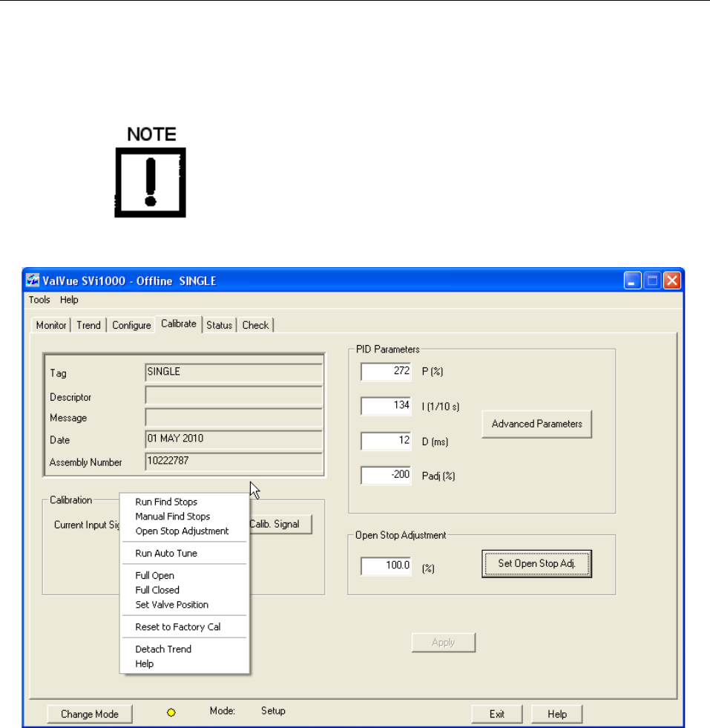Click the bottom Help button
The width and height of the screenshot is (710, 728).
(x=557, y=714)
